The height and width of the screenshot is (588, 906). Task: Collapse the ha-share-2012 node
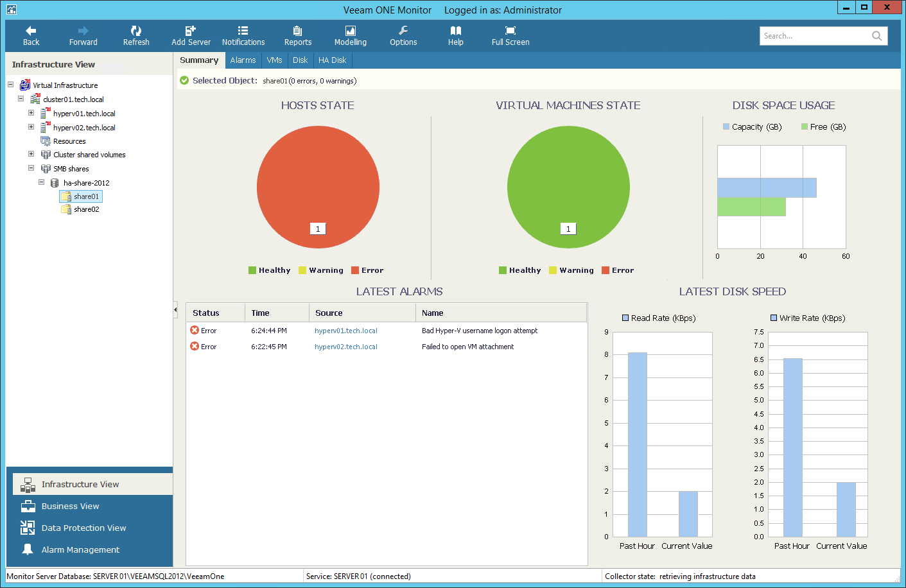[41, 182]
